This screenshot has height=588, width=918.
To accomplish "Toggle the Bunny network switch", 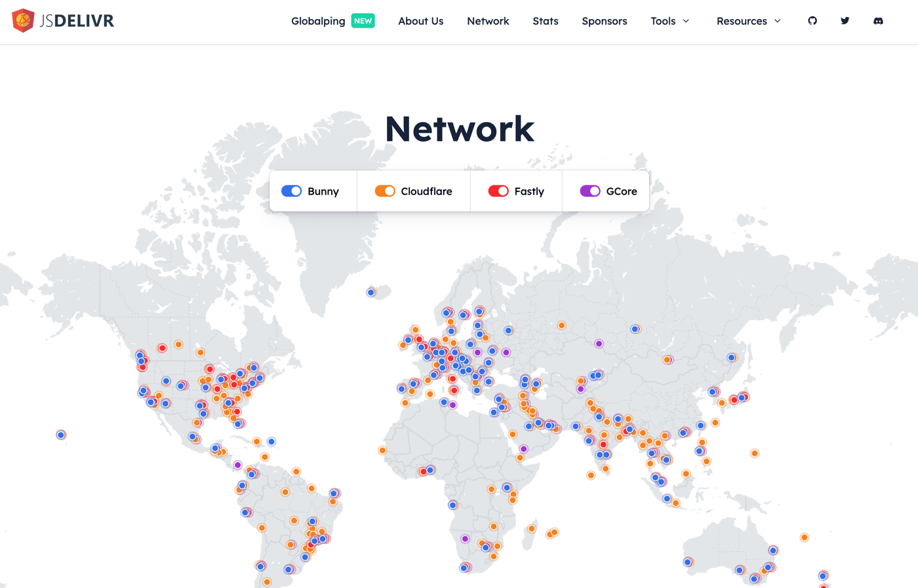I will pos(292,191).
